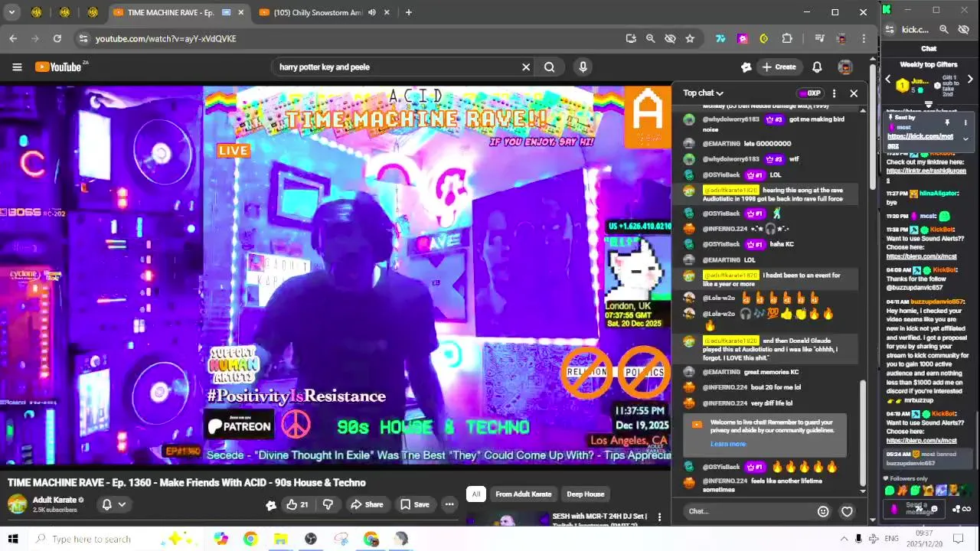Open Learn more link in chat welcome
980x551 pixels.
(x=727, y=444)
